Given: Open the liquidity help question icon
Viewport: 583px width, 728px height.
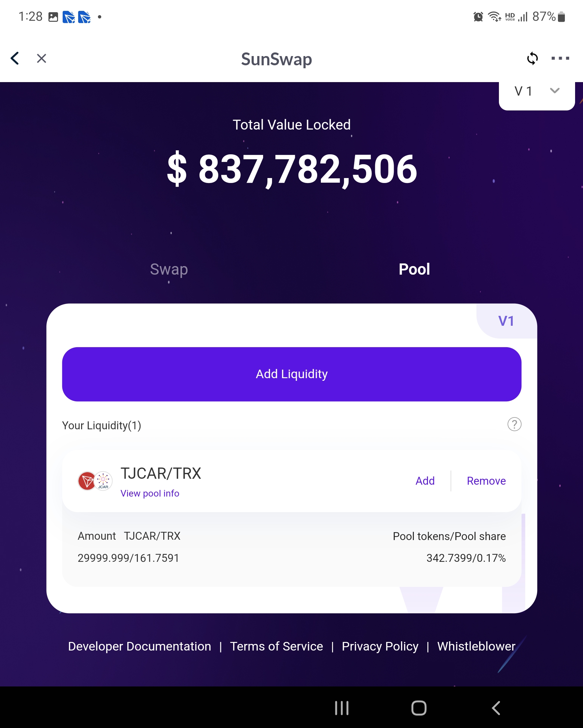Looking at the screenshot, I should 514,424.
